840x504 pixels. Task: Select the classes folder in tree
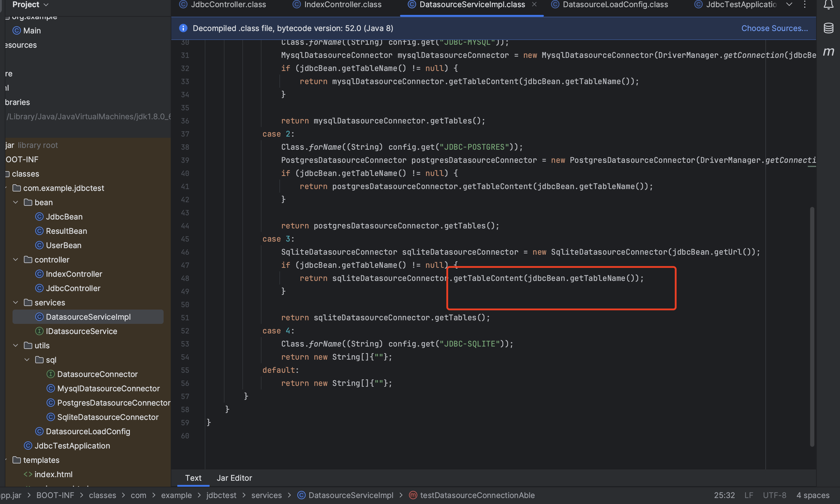pyautogui.click(x=22, y=174)
